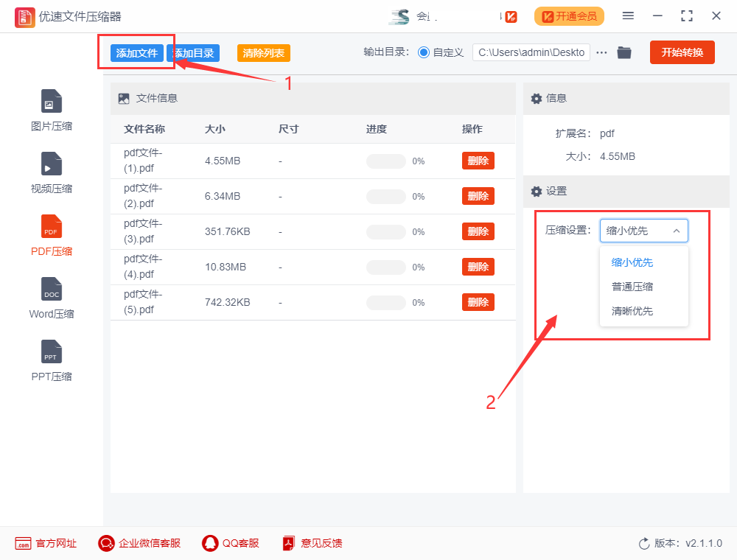
Task: Click the 351.76KB size cell
Action: pos(228,231)
